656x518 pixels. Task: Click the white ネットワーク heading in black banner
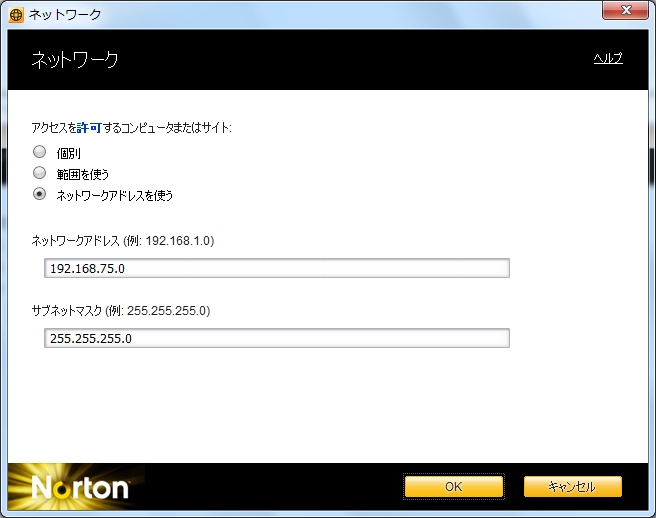[x=76, y=60]
